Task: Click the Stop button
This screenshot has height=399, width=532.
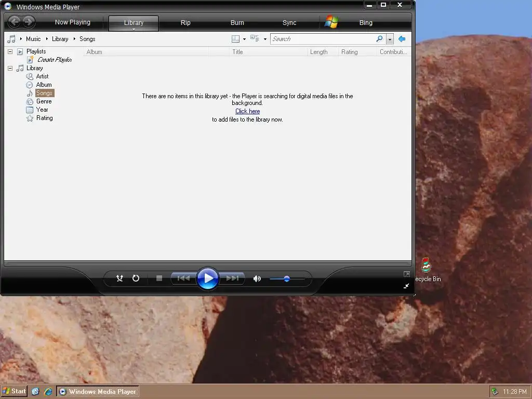Action: click(x=159, y=278)
